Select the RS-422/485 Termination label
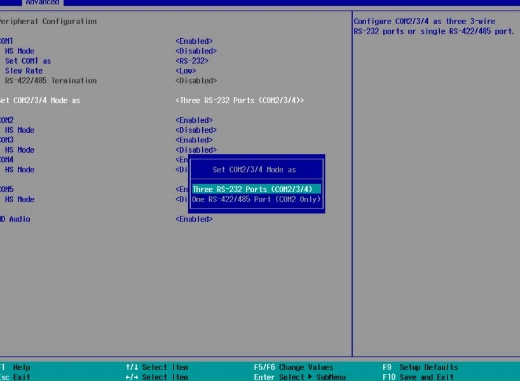 click(51, 81)
